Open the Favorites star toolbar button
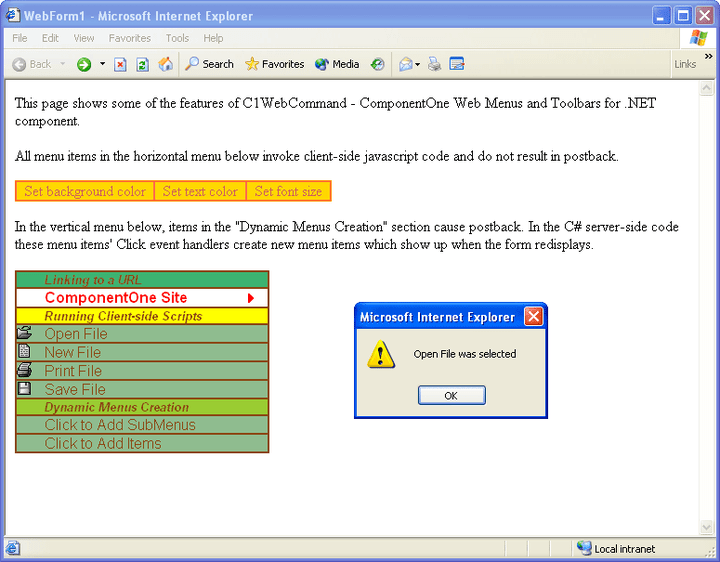This screenshot has height=562, width=720. 274,64
